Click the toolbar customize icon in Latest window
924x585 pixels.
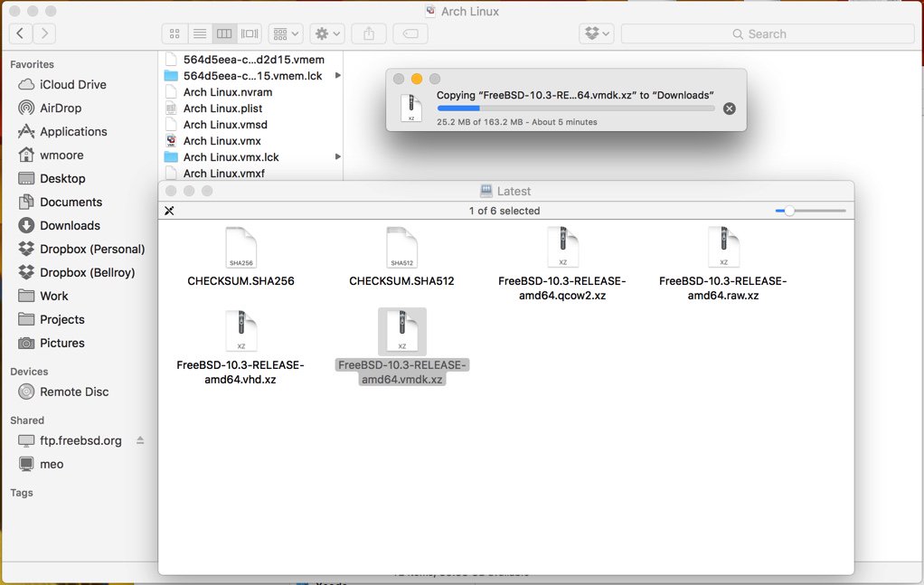(169, 211)
